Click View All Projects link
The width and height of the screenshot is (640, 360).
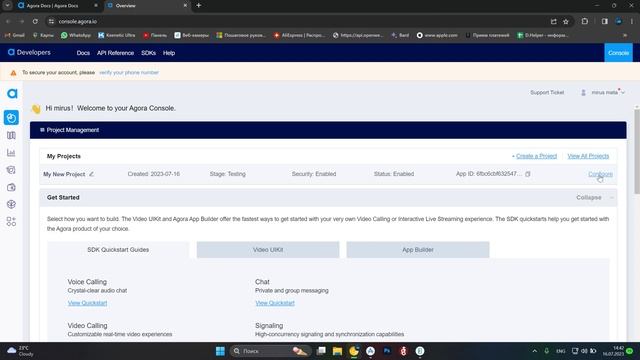pos(588,156)
